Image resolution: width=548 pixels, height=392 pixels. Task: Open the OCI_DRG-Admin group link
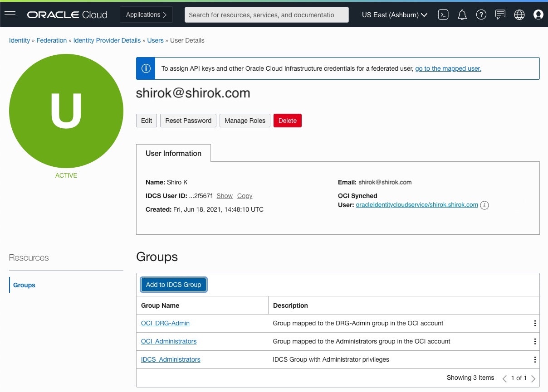pyautogui.click(x=165, y=323)
